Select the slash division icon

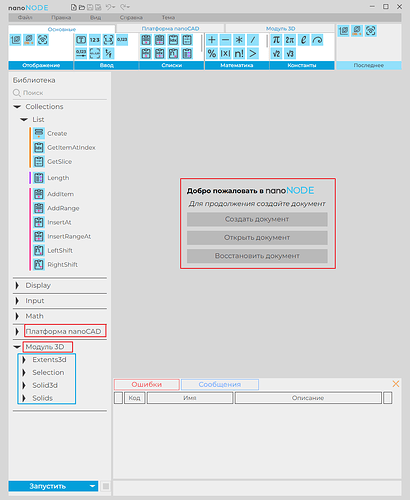tap(253, 40)
